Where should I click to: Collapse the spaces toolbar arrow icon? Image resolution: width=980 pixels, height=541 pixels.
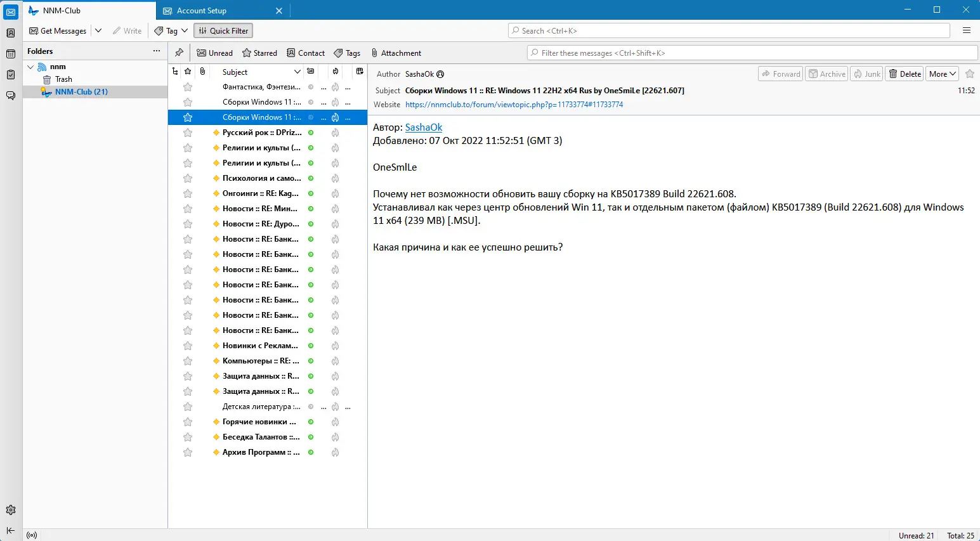(x=11, y=530)
